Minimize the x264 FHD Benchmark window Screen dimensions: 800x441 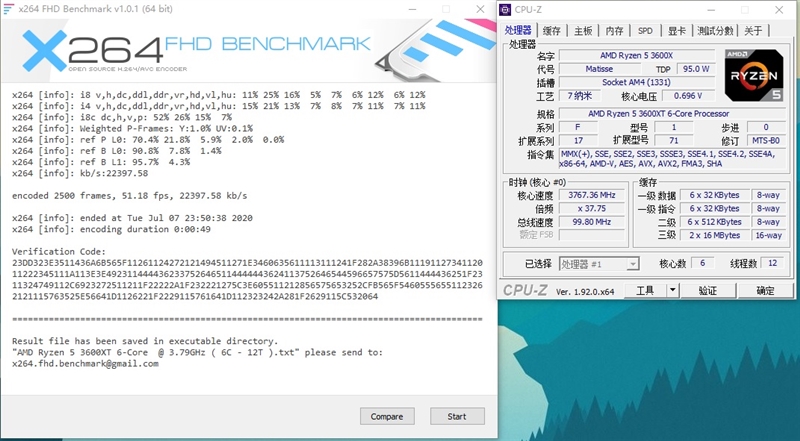click(413, 9)
